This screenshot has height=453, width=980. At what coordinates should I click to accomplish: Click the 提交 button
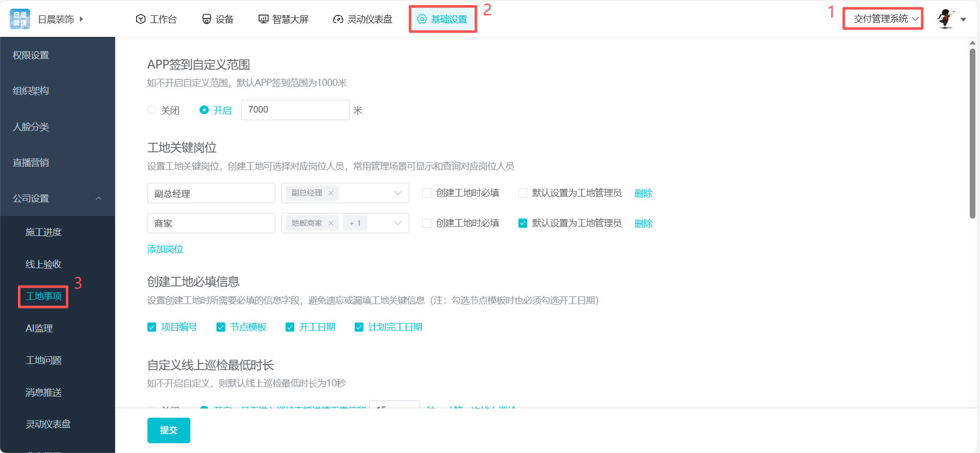point(168,430)
